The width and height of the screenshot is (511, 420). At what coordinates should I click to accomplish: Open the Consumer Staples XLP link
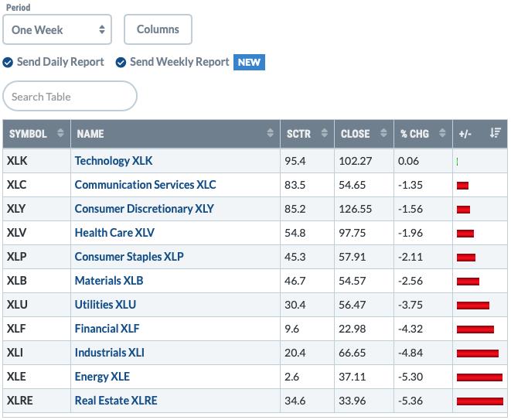129,257
